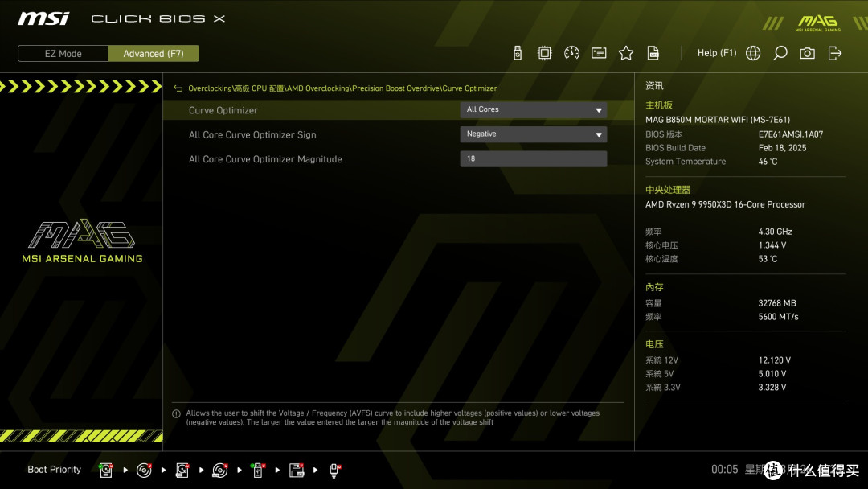Go back using breadcrumb return arrow

click(x=178, y=88)
